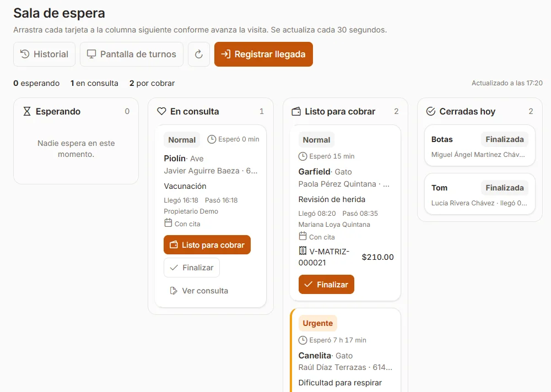Click the V-MATRIZ-000021 invoice number

point(323,257)
